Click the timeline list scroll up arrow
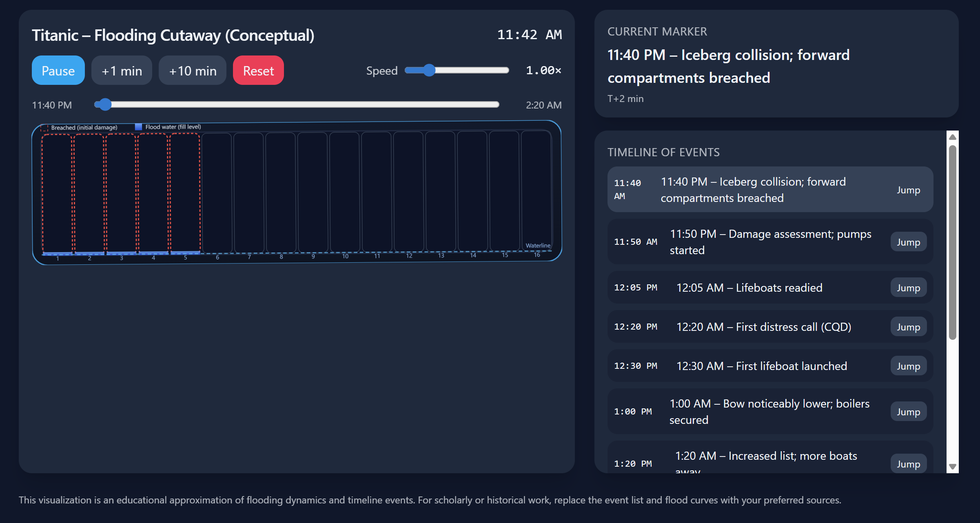 point(953,137)
